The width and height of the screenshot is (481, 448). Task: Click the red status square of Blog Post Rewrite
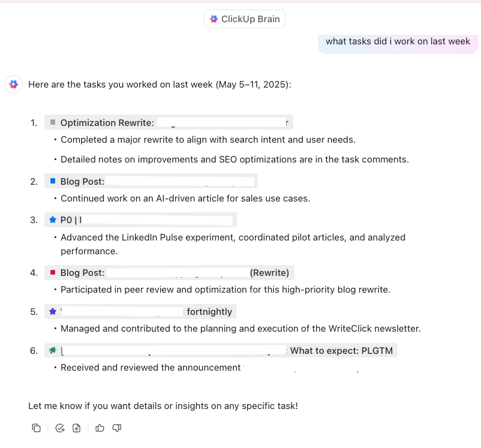(x=53, y=272)
